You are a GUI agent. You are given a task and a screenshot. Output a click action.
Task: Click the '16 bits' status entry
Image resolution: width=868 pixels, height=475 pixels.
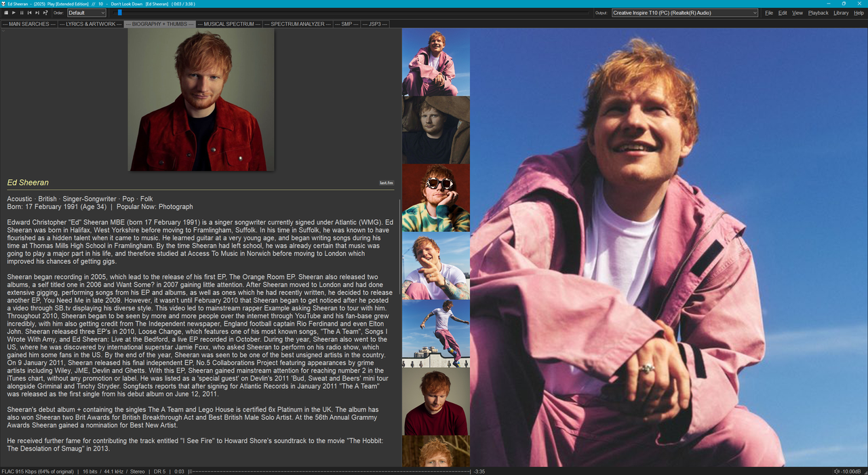[x=90, y=471]
